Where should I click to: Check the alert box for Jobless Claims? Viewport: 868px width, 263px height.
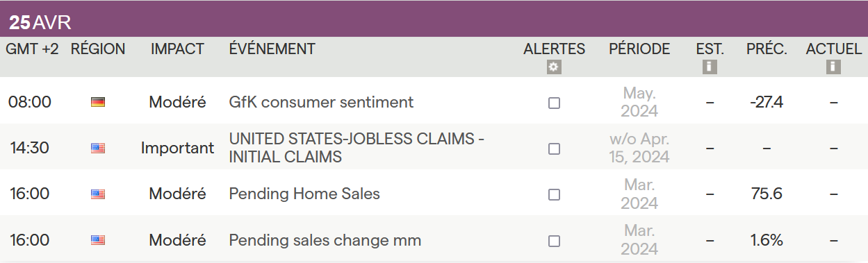coord(554,149)
